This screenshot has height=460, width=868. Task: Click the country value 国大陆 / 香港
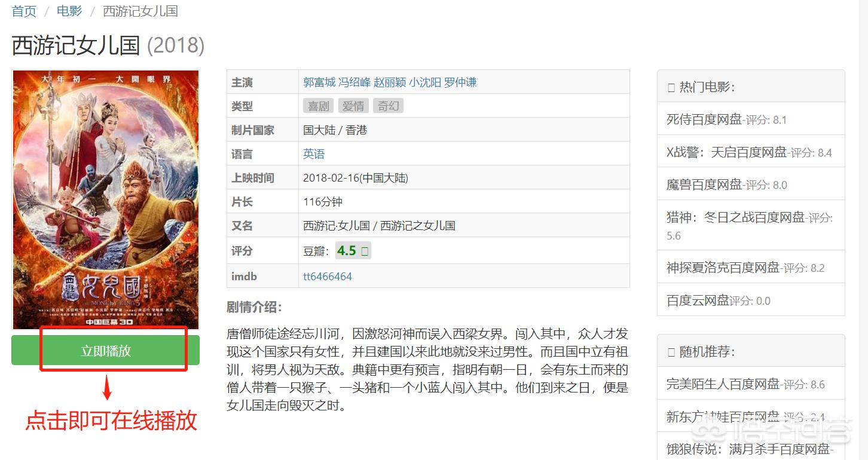click(335, 130)
